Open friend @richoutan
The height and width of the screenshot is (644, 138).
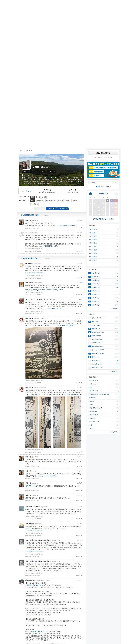[95, 325]
